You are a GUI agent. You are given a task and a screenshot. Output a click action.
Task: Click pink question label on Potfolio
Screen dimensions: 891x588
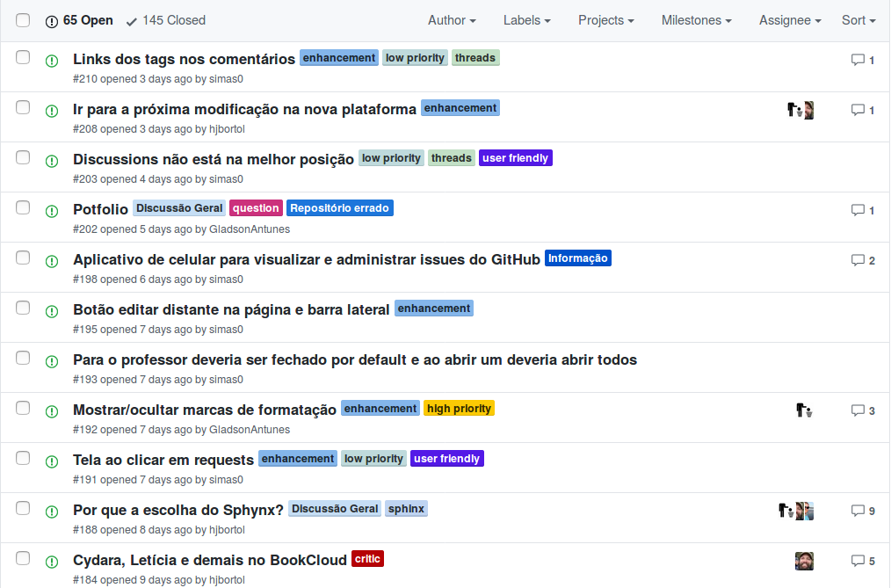(x=256, y=208)
